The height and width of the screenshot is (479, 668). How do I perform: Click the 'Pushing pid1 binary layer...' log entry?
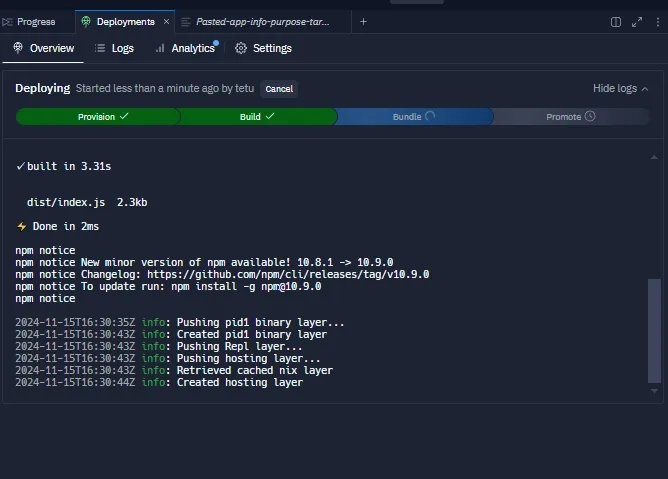(179, 322)
